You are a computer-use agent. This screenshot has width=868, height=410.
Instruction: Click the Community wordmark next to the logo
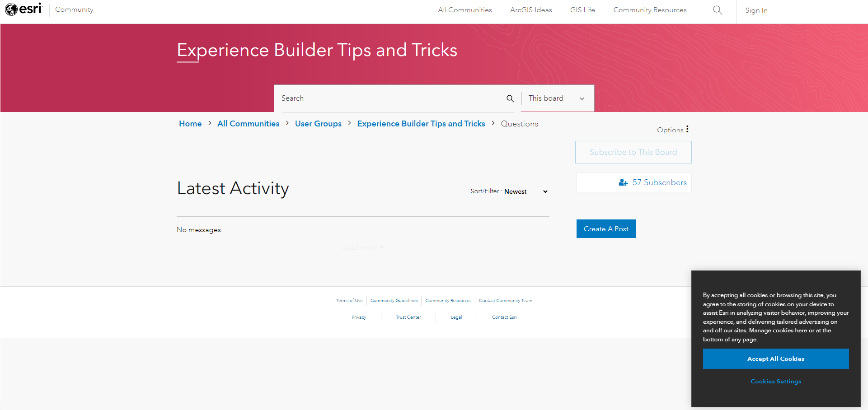click(74, 9)
